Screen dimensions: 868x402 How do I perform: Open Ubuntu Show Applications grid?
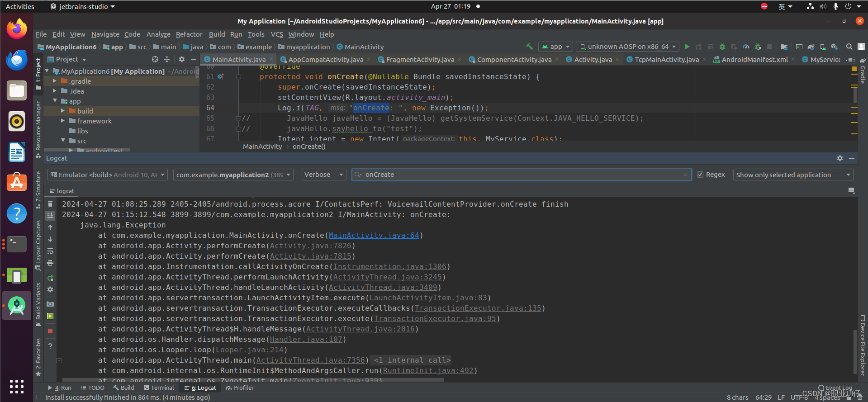[x=17, y=387]
